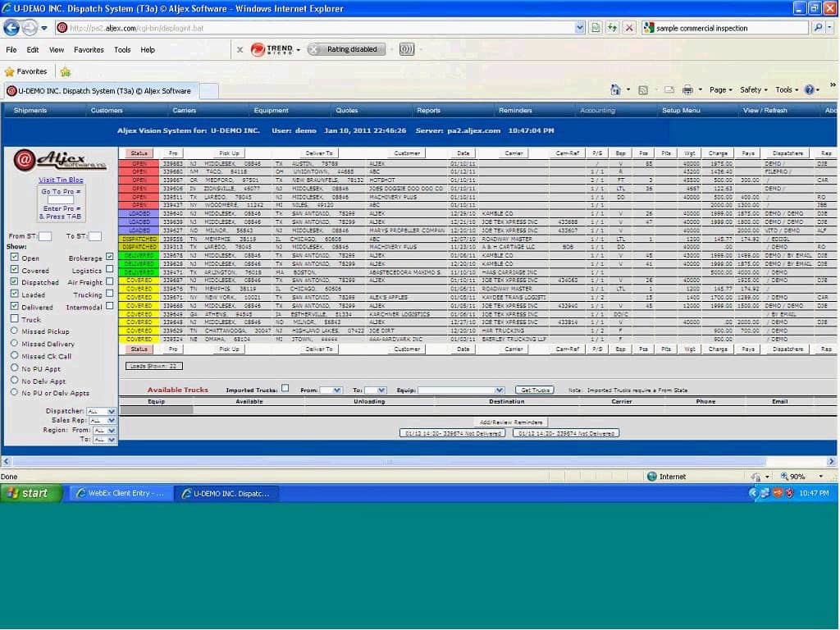The width and height of the screenshot is (840, 630).
Task: Open the Region To dropdown
Action: point(104,440)
